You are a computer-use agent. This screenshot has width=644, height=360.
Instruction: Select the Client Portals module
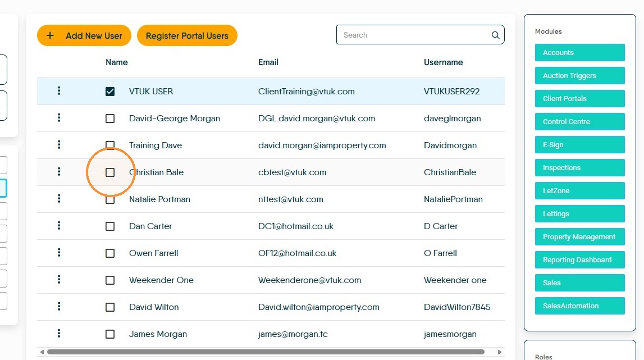[579, 99]
